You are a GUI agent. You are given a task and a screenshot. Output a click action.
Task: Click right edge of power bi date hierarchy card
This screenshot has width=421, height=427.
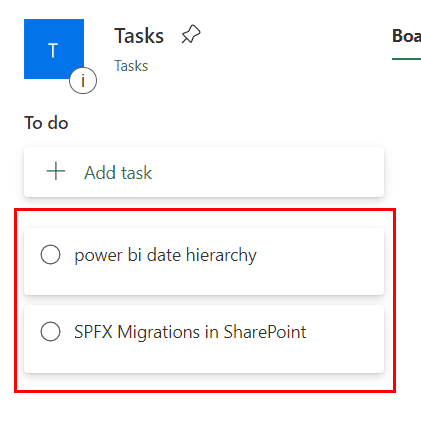(x=373, y=262)
